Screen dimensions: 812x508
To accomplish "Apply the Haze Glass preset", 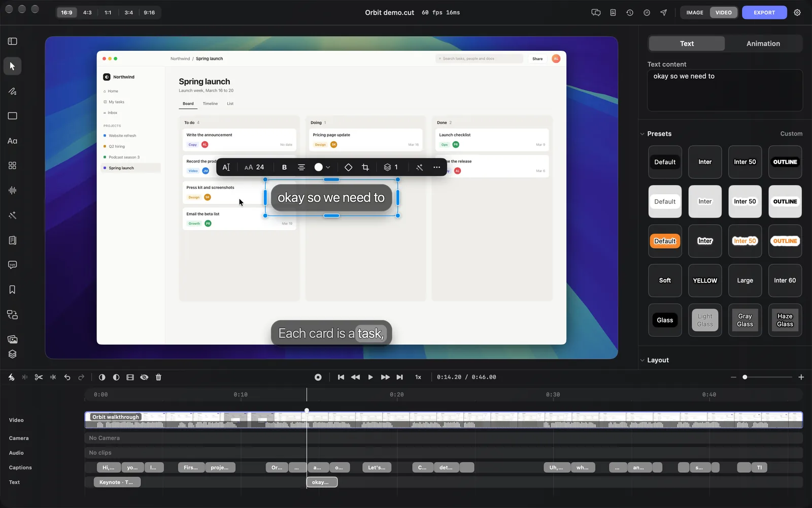I will 785,320.
